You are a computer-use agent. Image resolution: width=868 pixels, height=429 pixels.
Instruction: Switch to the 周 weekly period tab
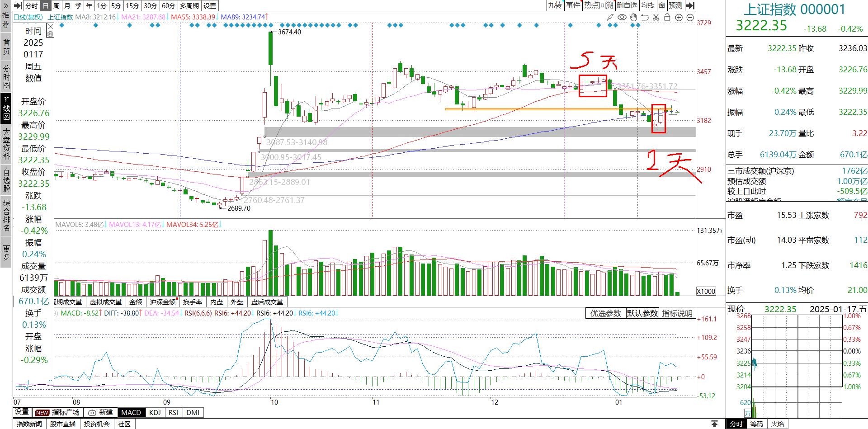tap(57, 5)
